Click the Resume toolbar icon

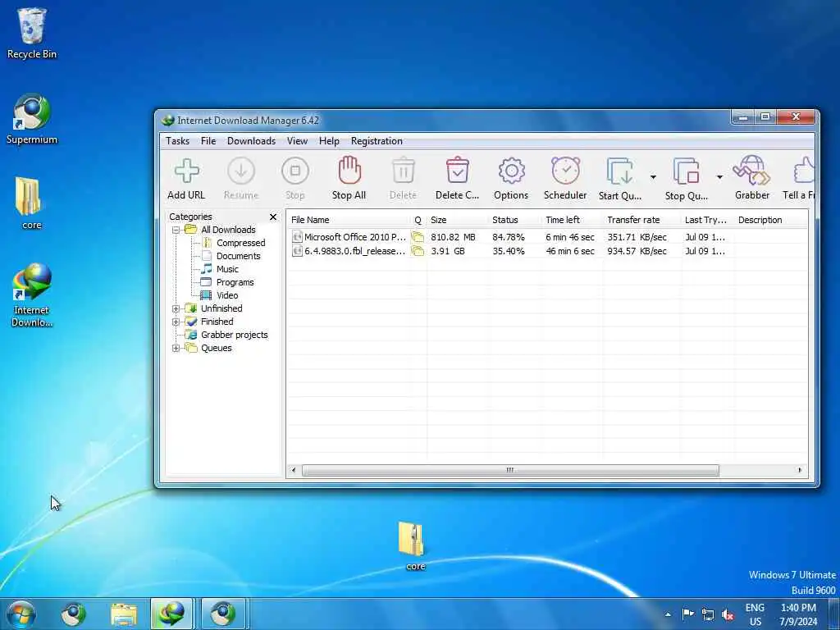(x=241, y=178)
